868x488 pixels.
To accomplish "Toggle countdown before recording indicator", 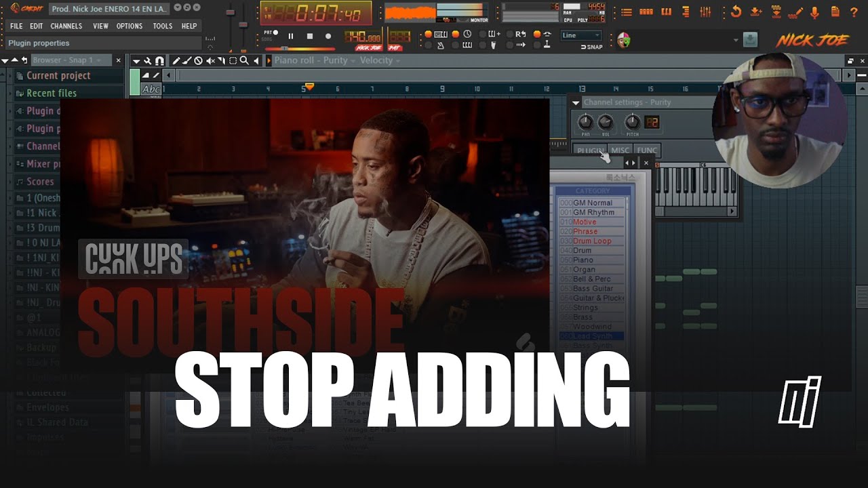I will pyautogui.click(x=455, y=34).
